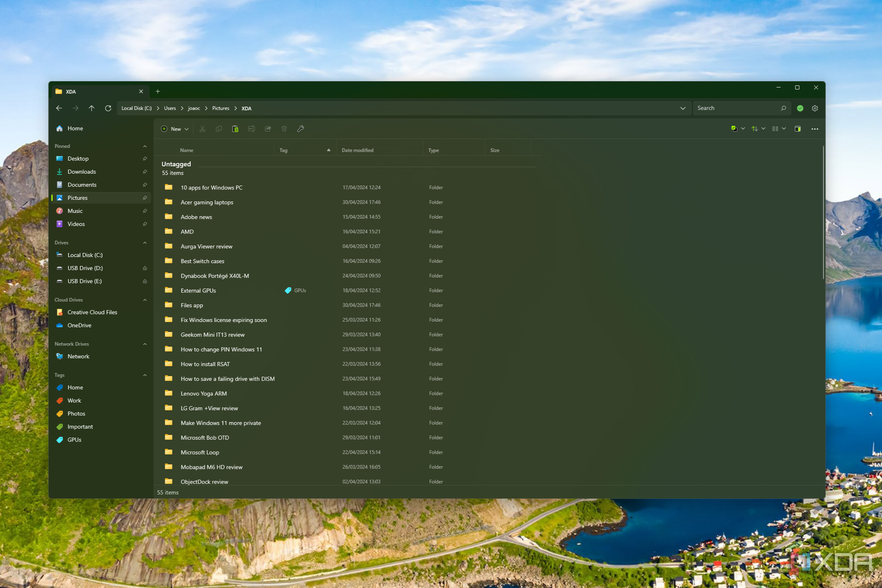Open Network in the sidebar
Screen dimensions: 882x588
pos(101,356)
